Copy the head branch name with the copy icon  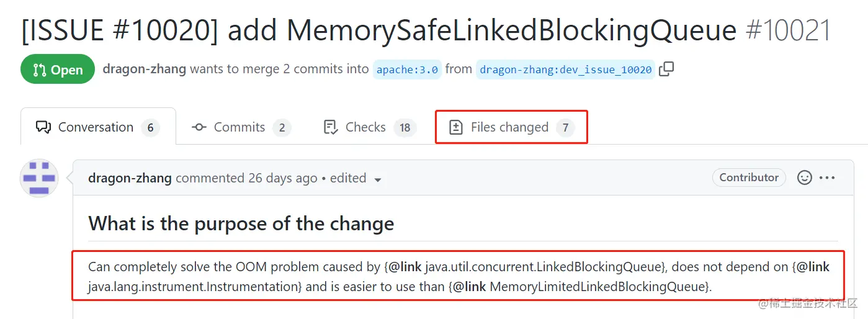coord(666,70)
